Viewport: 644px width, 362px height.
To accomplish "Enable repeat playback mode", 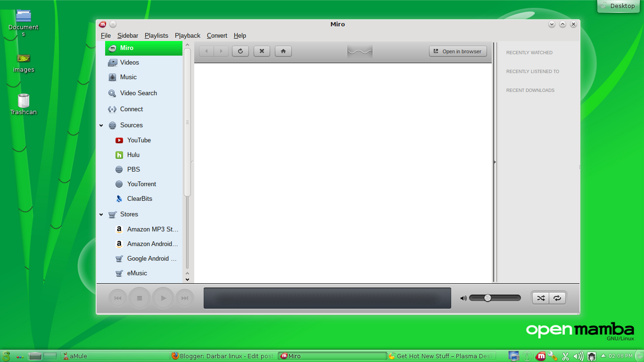I will (557, 298).
